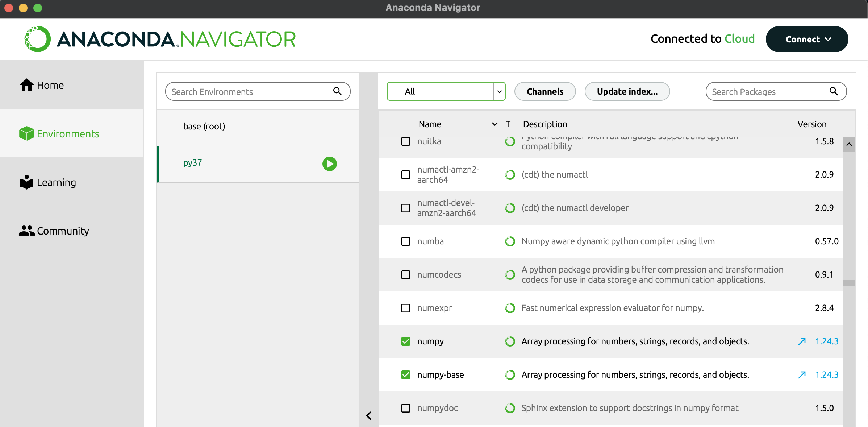Click the Anaconda Navigator ring logo
This screenshot has height=427, width=868.
click(x=37, y=39)
